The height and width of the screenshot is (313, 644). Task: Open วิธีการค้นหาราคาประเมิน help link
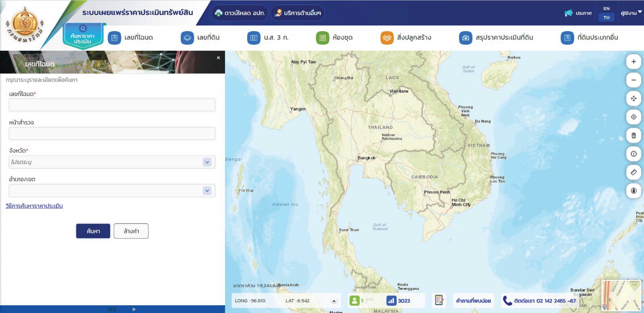pyautogui.click(x=34, y=206)
